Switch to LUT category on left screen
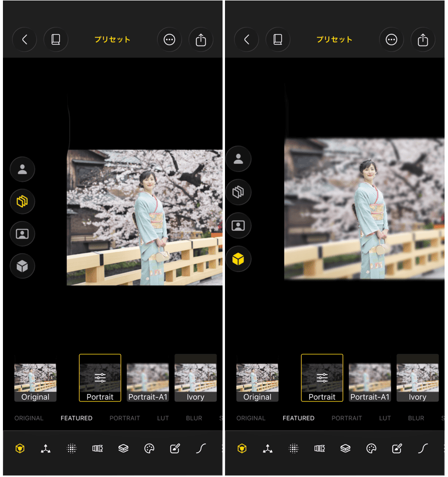 click(163, 418)
